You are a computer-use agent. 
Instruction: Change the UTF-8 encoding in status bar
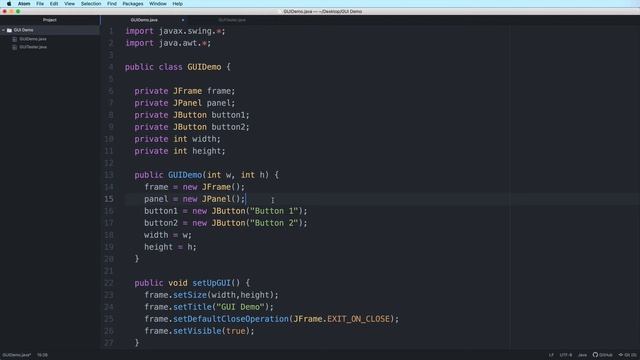click(x=566, y=355)
